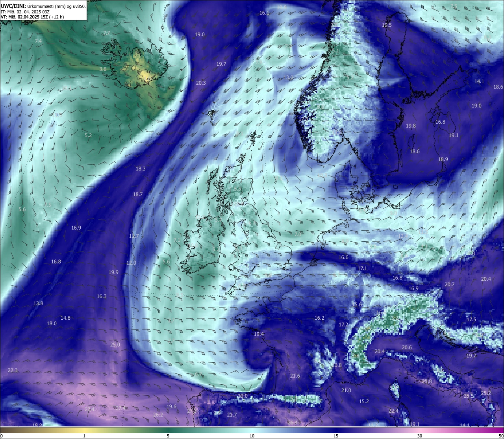Click the 21.0 value label
The width and height of the screenshot is (504, 439).
(346, 390)
